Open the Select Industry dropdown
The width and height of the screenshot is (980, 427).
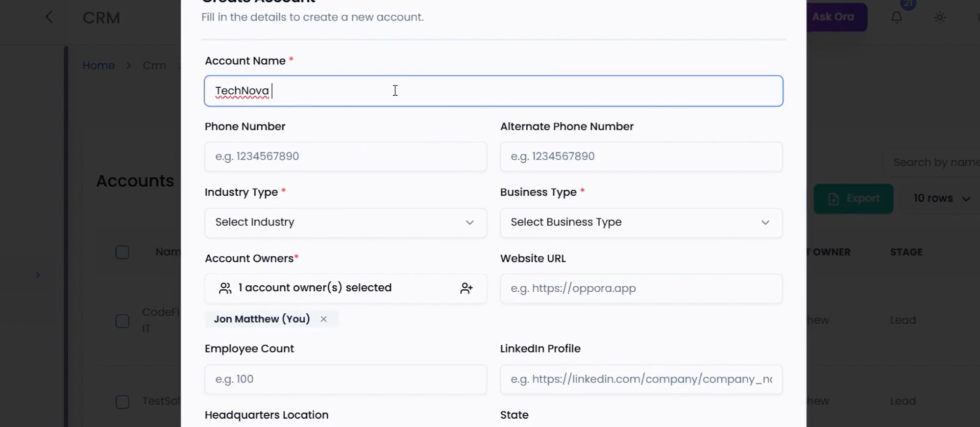tap(345, 223)
